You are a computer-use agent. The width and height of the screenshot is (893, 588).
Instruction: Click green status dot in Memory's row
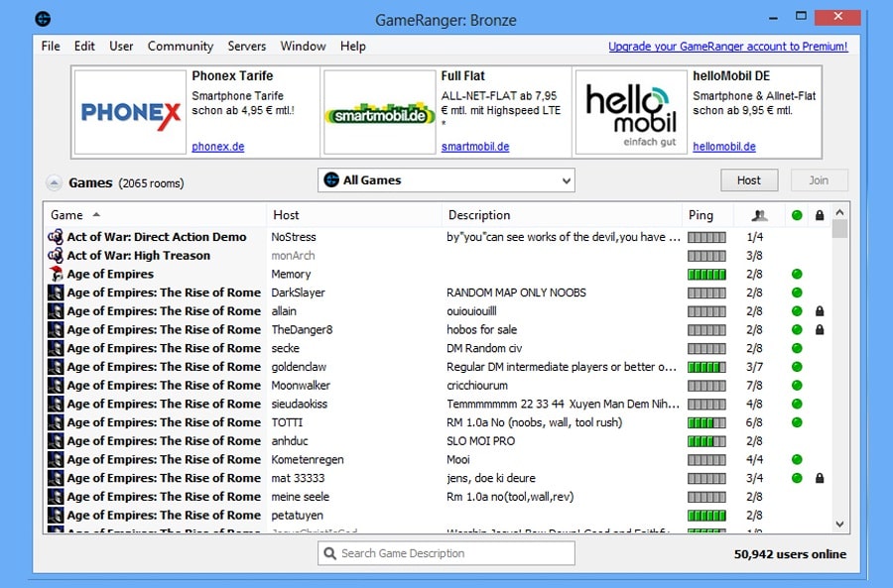click(797, 274)
